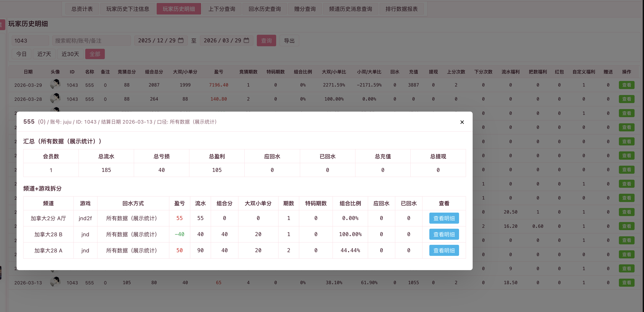Click 查看 in row with 流水福利 16.20
Screen dimensions: 644x312
[626, 226]
